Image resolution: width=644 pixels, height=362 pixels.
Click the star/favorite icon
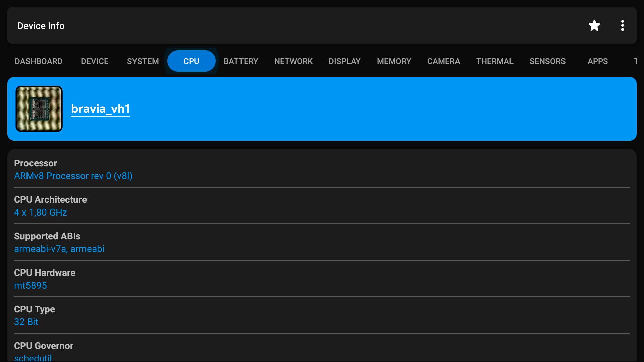click(x=594, y=25)
